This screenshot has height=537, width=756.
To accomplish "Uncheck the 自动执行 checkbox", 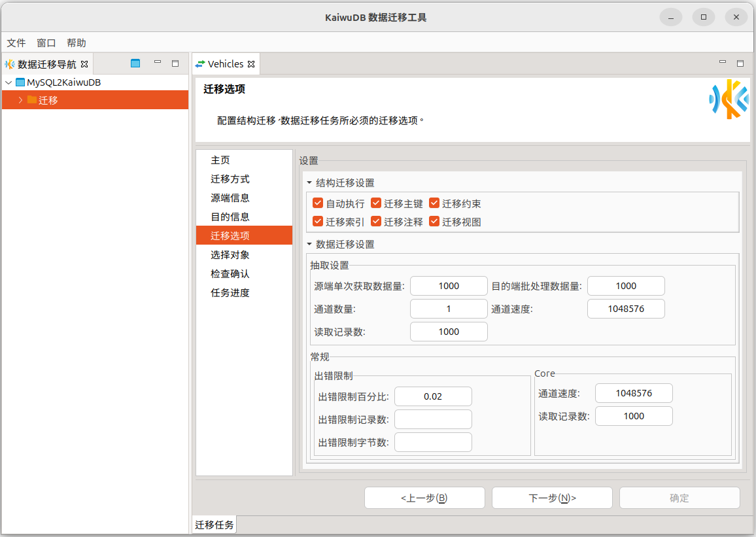I will [x=318, y=203].
